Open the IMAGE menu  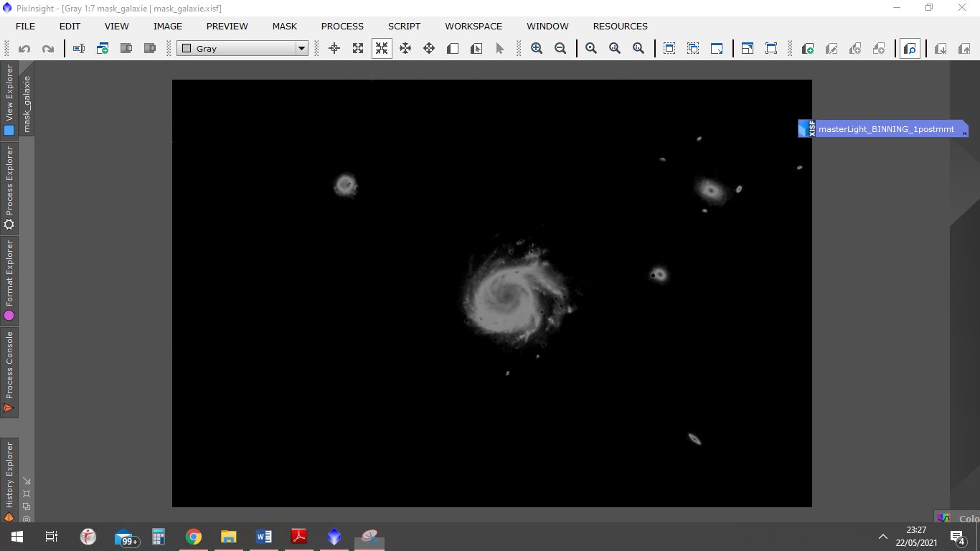click(x=168, y=26)
